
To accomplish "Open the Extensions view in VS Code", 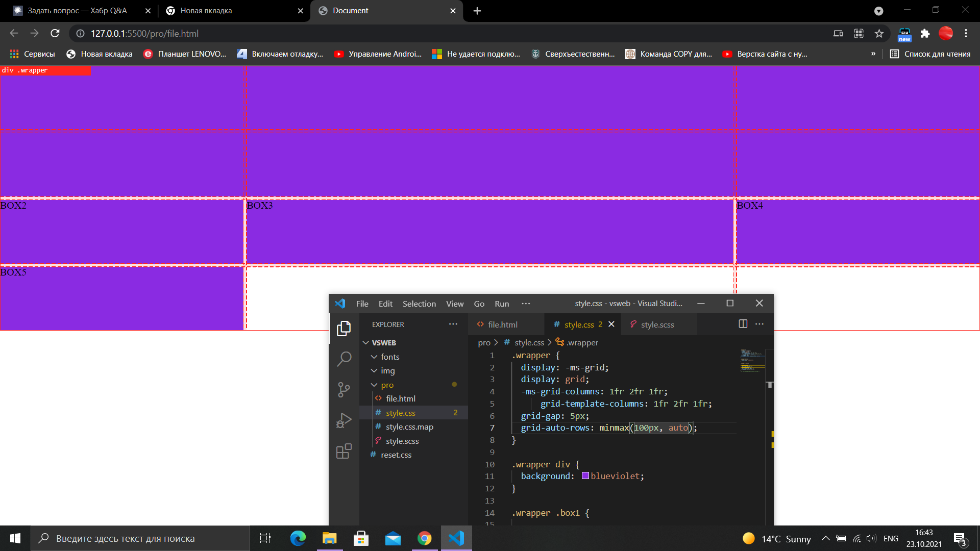I will tap(344, 451).
